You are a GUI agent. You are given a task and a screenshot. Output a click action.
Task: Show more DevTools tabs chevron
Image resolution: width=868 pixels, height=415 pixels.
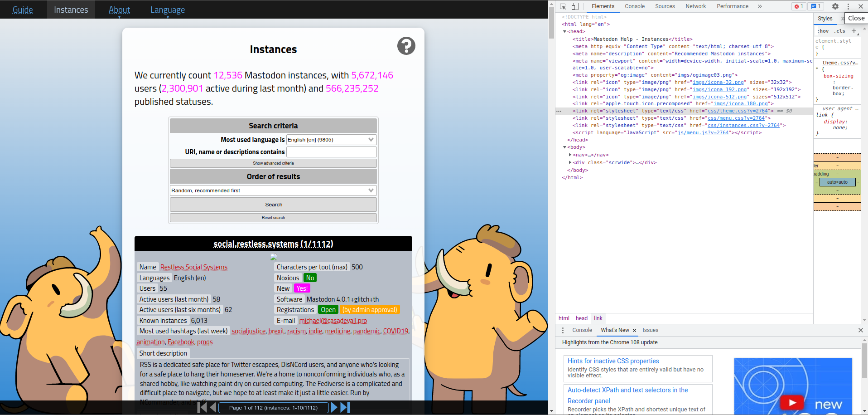[760, 6]
